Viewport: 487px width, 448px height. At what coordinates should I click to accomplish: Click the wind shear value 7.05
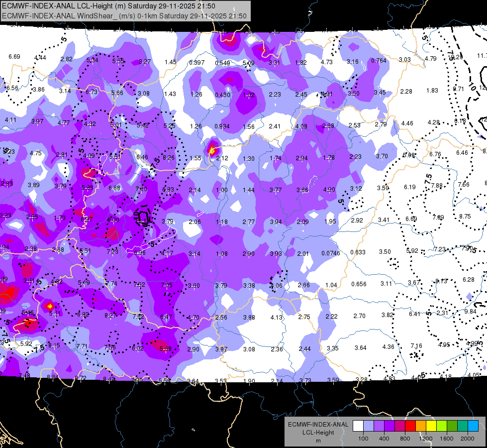coord(167,285)
